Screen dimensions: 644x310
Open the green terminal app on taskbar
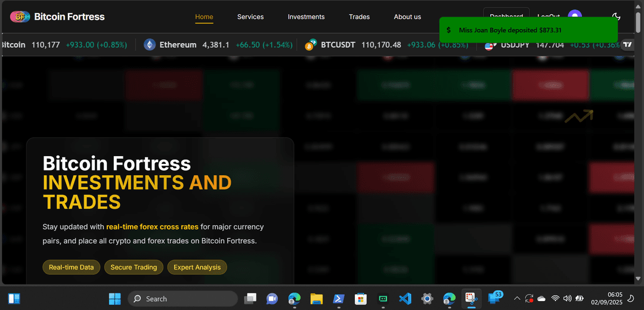coord(383,299)
